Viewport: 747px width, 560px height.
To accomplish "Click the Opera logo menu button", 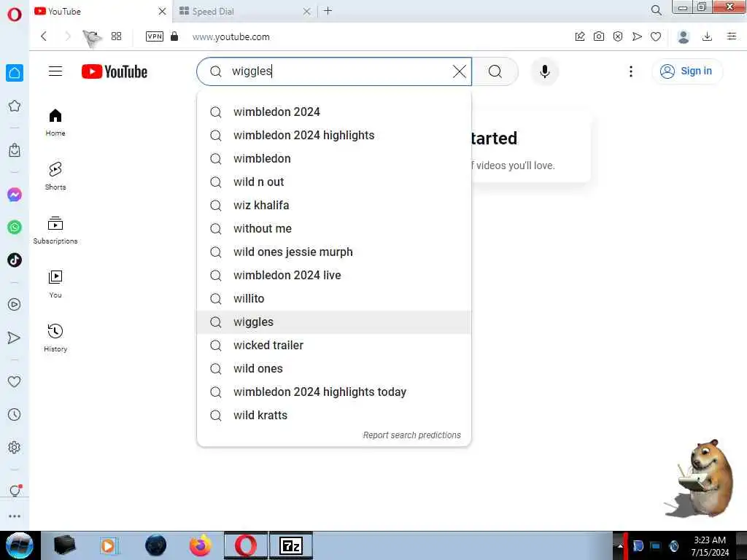I will click(x=15, y=15).
